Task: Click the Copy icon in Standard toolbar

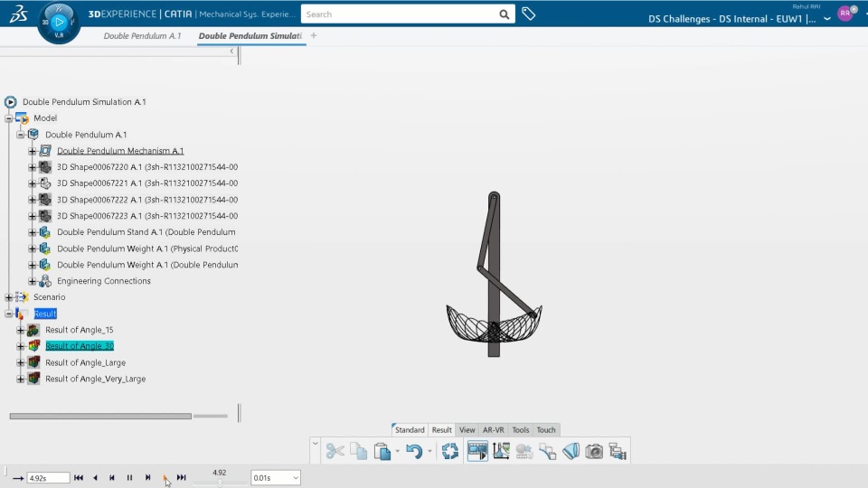Action: point(358,451)
